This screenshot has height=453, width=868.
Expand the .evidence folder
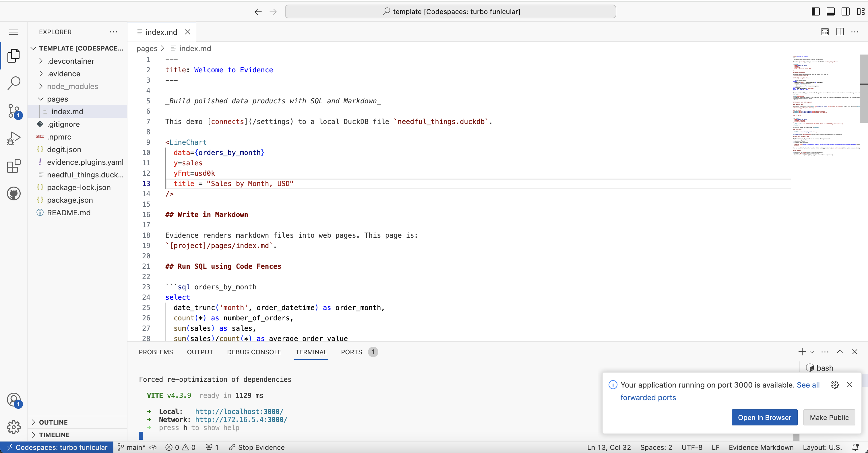point(77,74)
